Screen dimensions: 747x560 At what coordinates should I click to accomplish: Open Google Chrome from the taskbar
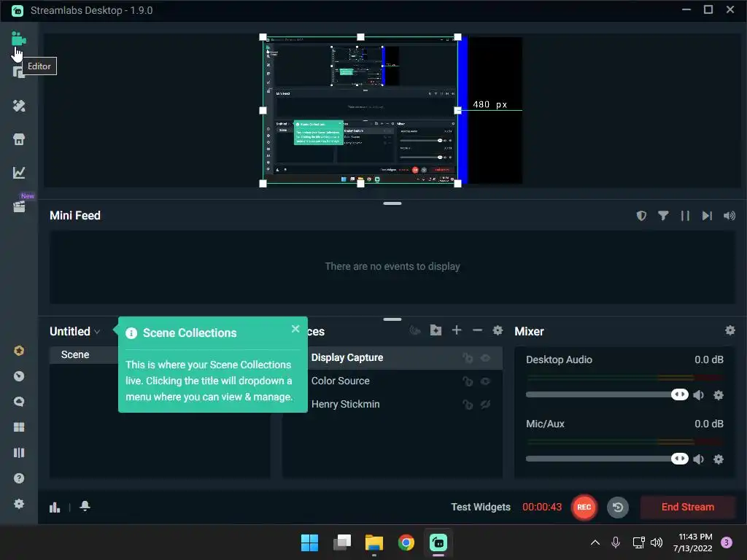coord(406,542)
